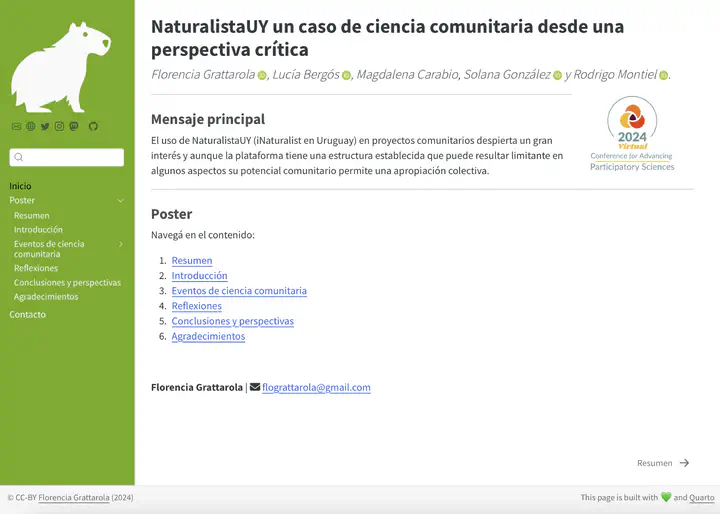This screenshot has width=720, height=514.
Task: Go to next page Resumen at bottom
Action: pyautogui.click(x=663, y=463)
